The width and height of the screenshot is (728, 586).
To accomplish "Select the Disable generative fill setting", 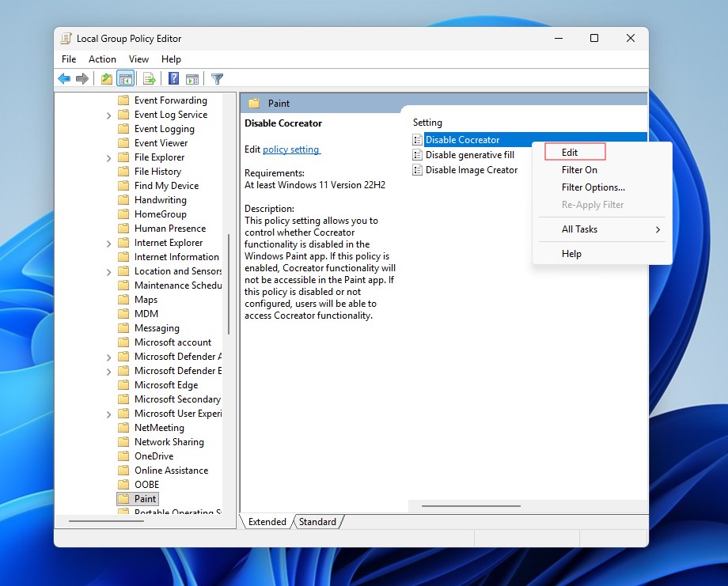I will 469,155.
